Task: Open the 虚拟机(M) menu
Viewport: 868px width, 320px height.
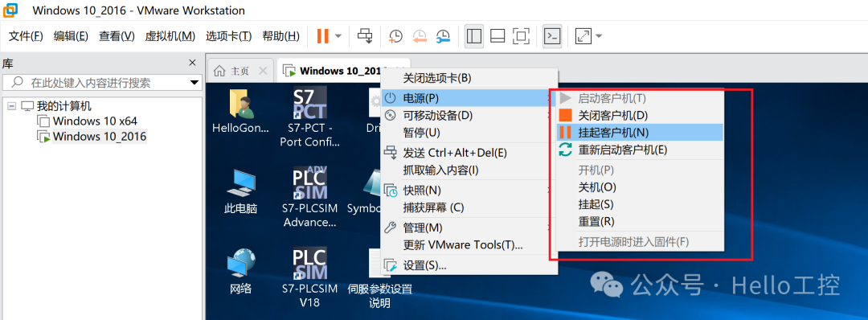Action: 170,36
